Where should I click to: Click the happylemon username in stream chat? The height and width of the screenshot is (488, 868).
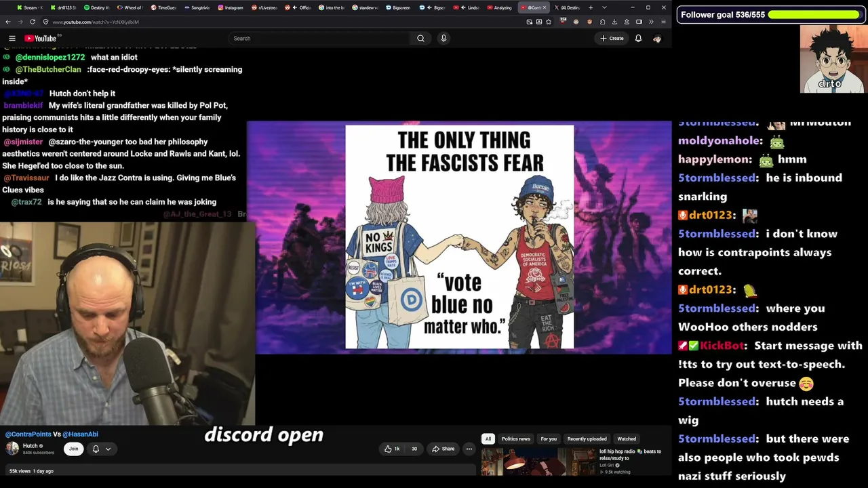point(715,159)
